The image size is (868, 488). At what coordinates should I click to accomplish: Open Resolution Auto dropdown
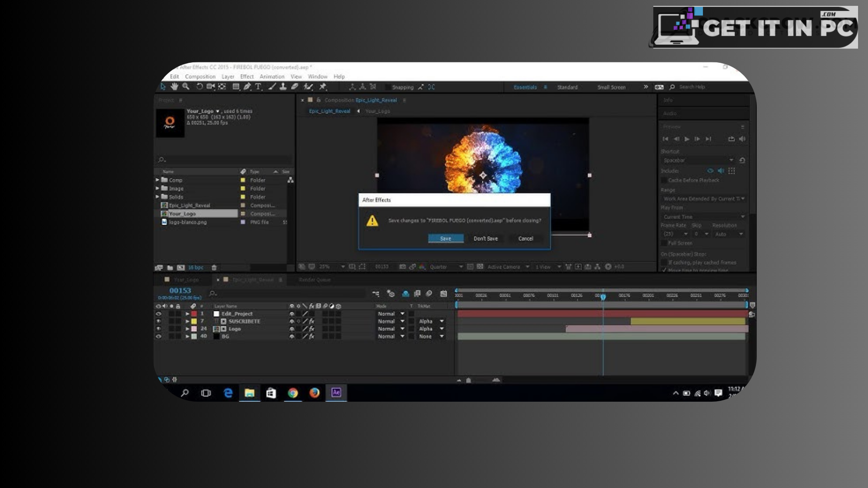click(729, 234)
